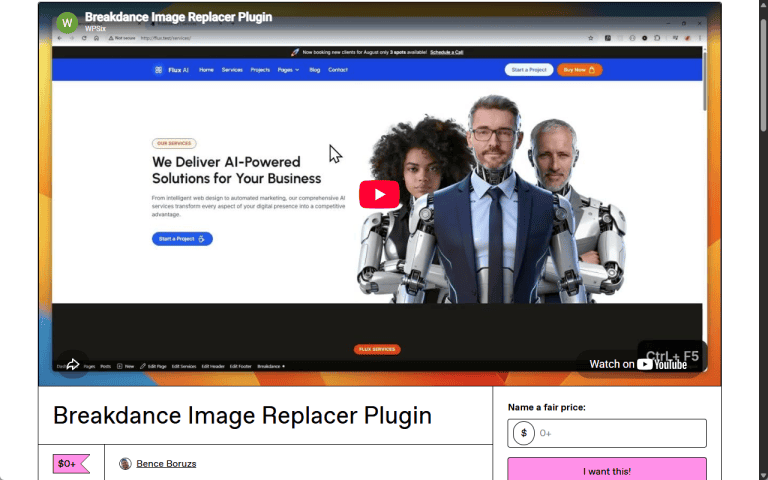Click Blog in the video's Flux AI navbar

(314, 70)
